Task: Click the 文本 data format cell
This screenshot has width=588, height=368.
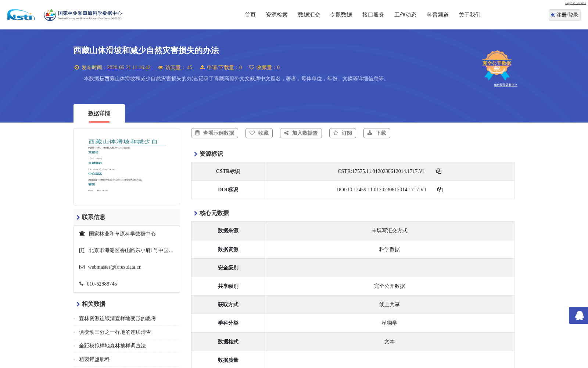Action: point(390,342)
